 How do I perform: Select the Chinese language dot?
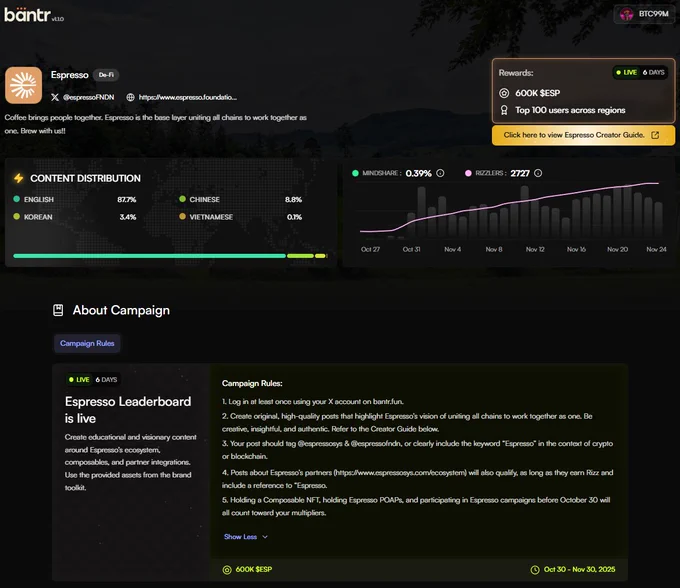pos(182,199)
